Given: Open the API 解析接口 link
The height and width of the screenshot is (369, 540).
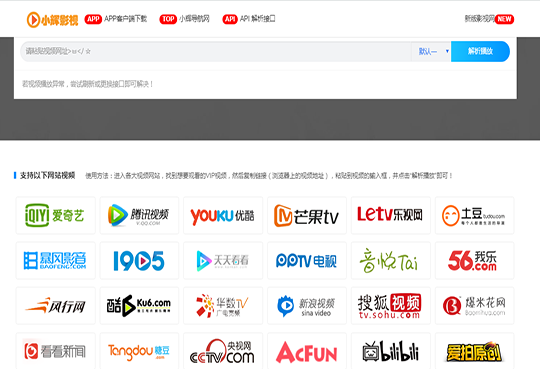Looking at the screenshot, I should [249, 19].
